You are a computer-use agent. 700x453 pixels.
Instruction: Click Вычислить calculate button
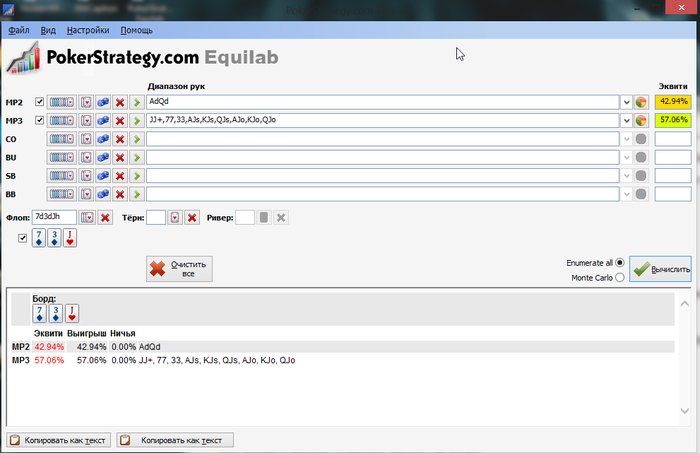pyautogui.click(x=660, y=269)
